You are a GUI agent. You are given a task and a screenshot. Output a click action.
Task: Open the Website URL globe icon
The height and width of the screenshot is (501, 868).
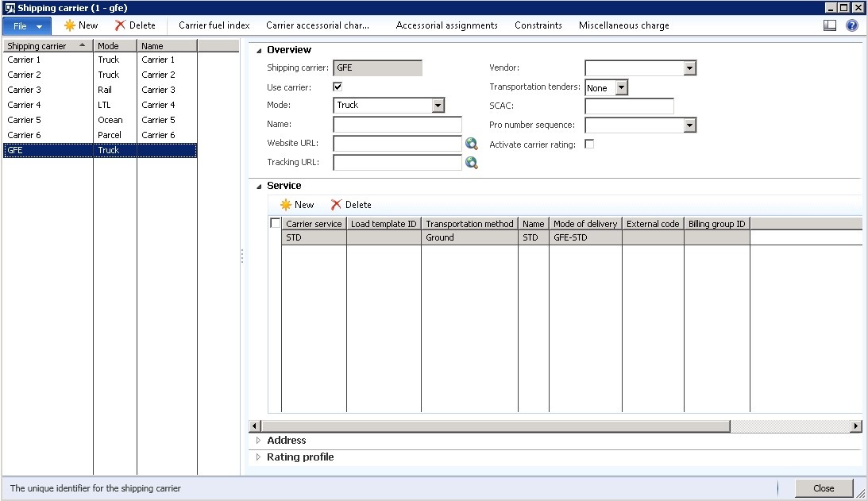[x=472, y=144]
